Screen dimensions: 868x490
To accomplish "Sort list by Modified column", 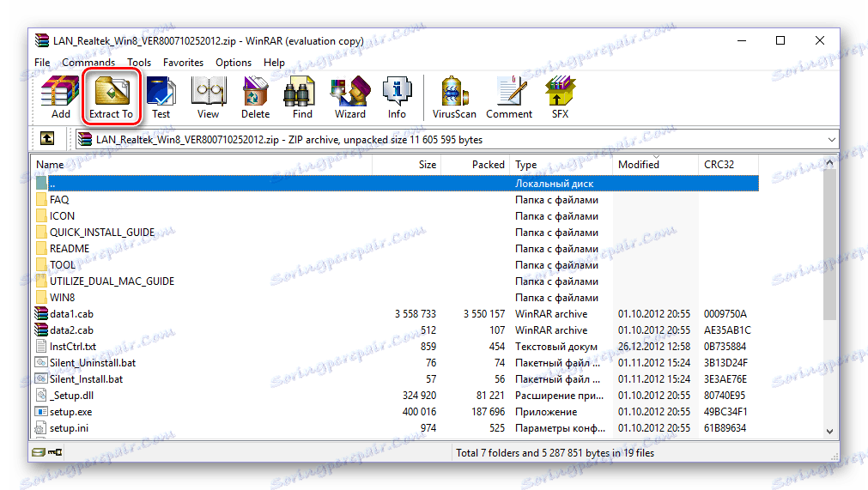I will (x=656, y=164).
